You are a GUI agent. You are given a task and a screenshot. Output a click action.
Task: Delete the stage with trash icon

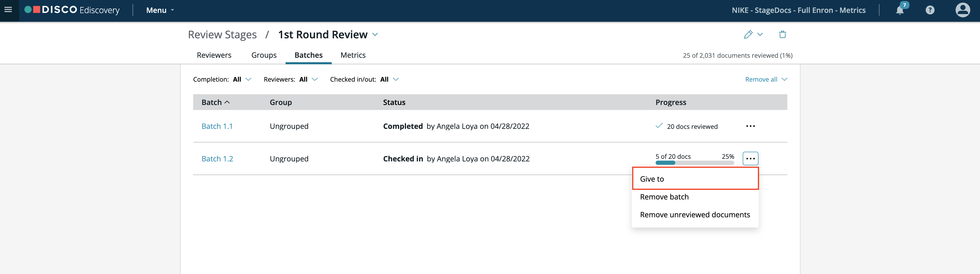tap(782, 34)
